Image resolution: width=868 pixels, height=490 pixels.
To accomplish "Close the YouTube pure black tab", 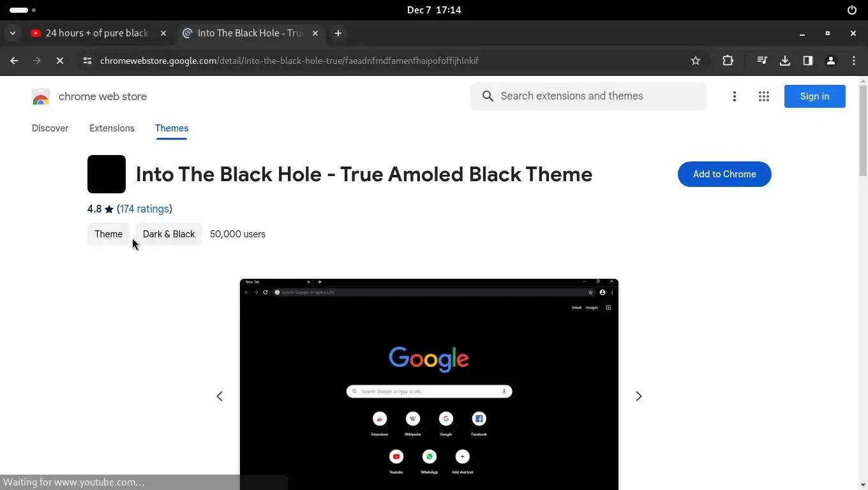I will (163, 33).
